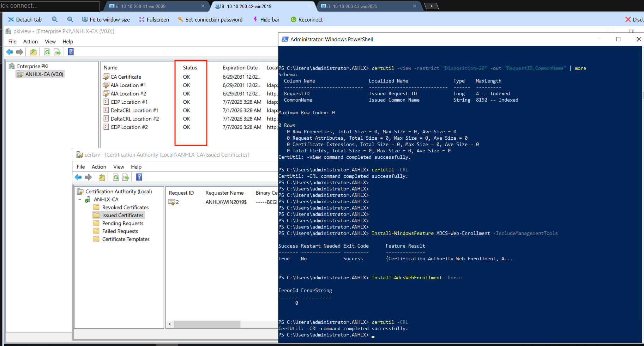Sort by Expiration Date column header
The image size is (644, 346).
click(240, 68)
